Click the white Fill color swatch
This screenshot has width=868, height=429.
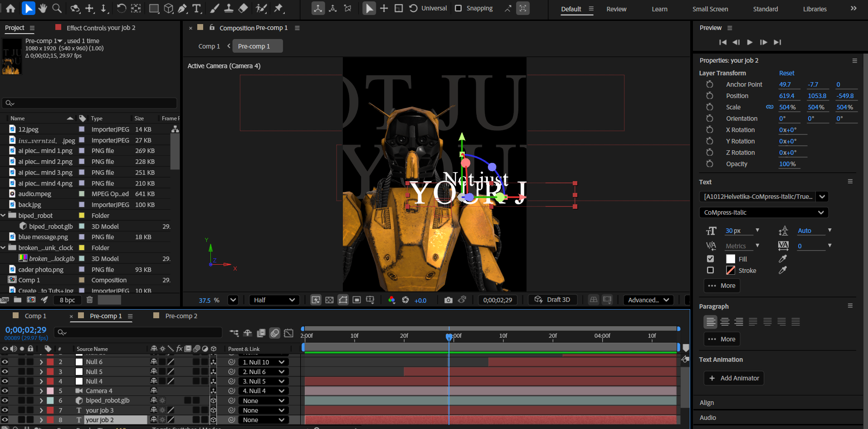click(731, 259)
